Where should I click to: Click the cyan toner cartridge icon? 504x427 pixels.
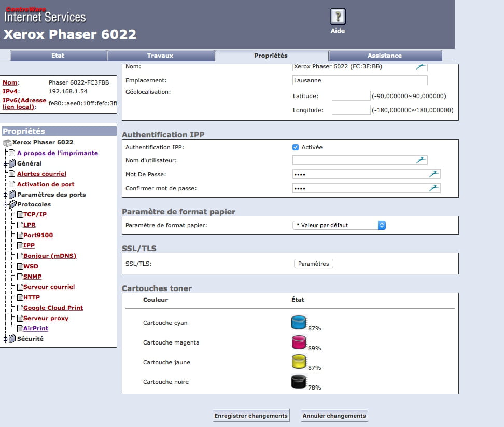click(x=299, y=323)
